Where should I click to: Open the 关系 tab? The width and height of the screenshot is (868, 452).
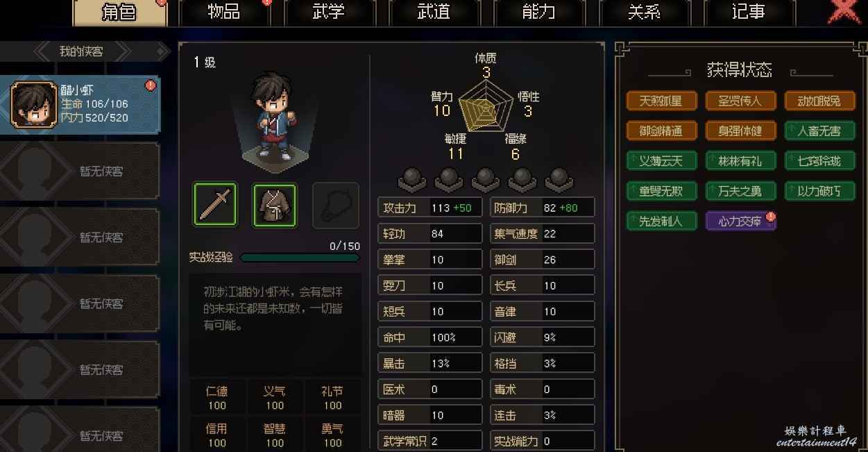645,12
